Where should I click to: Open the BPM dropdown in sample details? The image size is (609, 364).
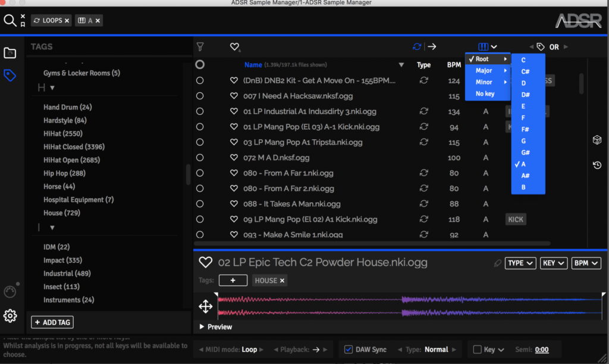point(586,263)
